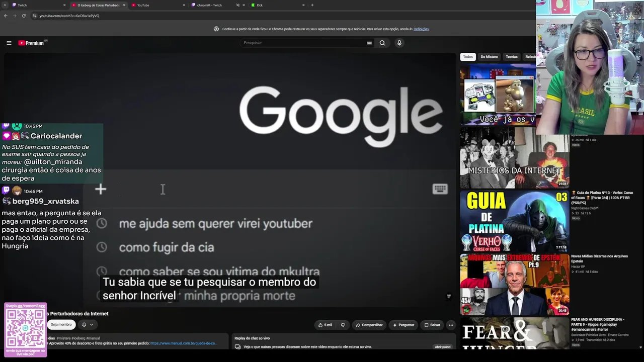The height and width of the screenshot is (362, 644).
Task: Click the 'Abrir painel' chat replay button
Action: click(443, 347)
